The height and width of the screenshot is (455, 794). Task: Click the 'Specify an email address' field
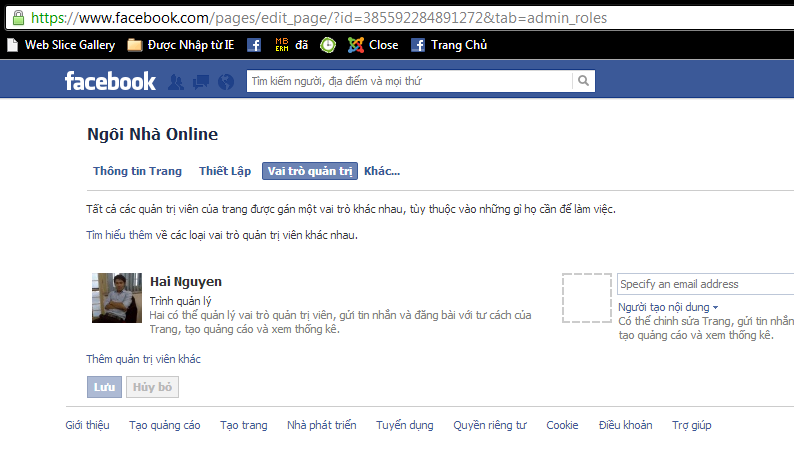[705, 284]
